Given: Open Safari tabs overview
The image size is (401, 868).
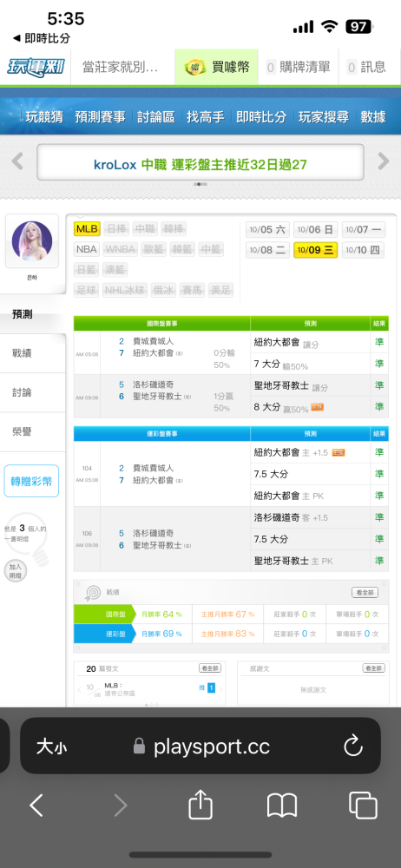Looking at the screenshot, I should (x=363, y=805).
